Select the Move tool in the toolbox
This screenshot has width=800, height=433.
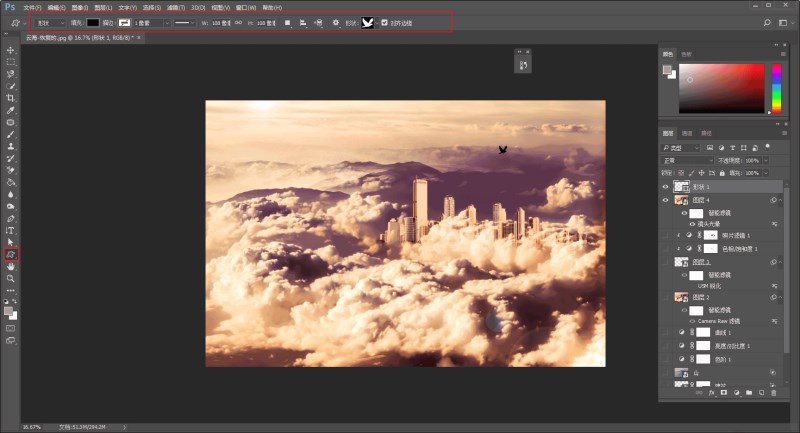[x=11, y=50]
